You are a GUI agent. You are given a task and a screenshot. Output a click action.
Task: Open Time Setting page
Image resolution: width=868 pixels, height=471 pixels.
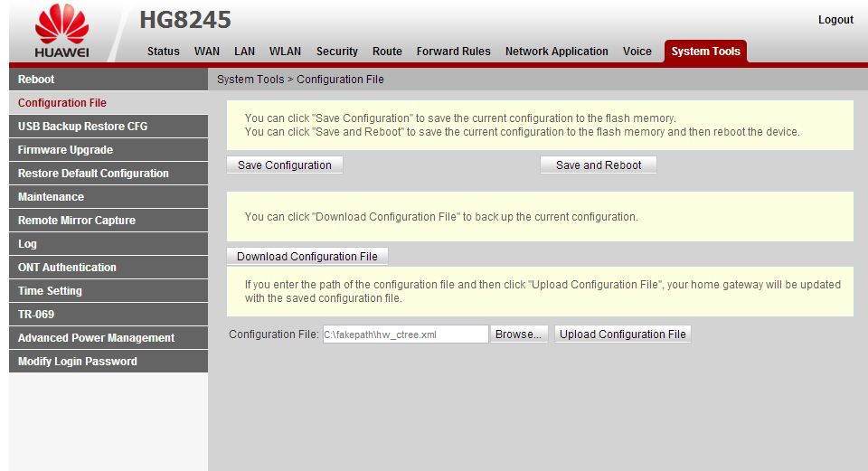108,291
